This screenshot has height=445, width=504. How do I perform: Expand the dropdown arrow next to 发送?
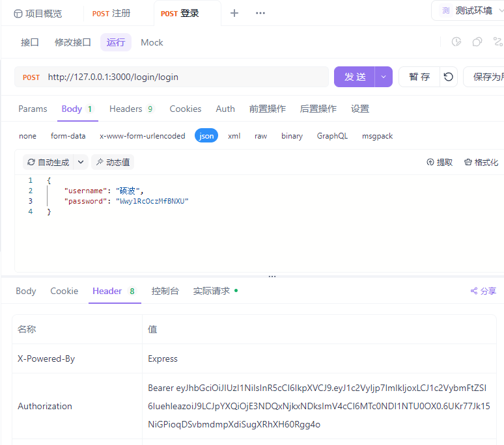coord(384,77)
